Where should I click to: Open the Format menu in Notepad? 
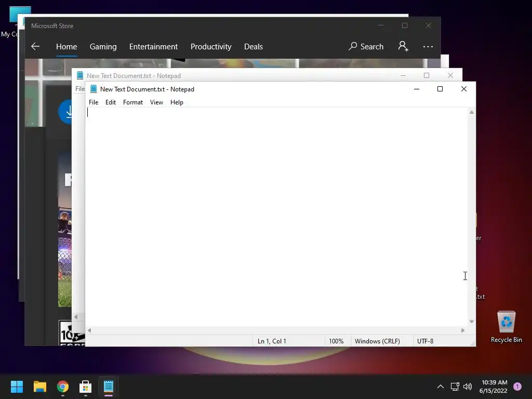132,102
